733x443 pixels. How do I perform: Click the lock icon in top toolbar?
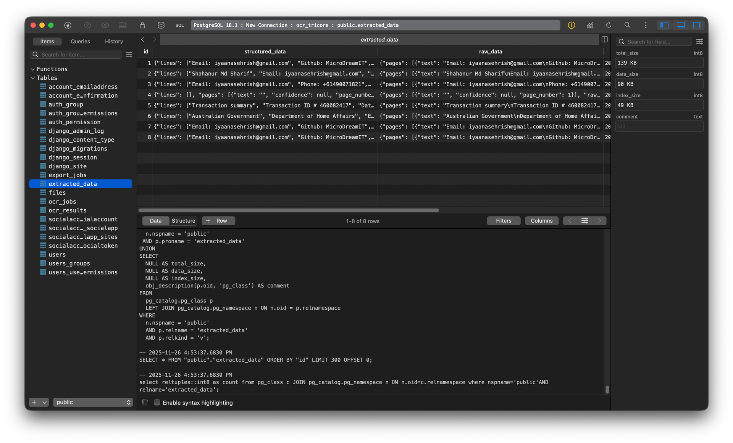pos(142,24)
